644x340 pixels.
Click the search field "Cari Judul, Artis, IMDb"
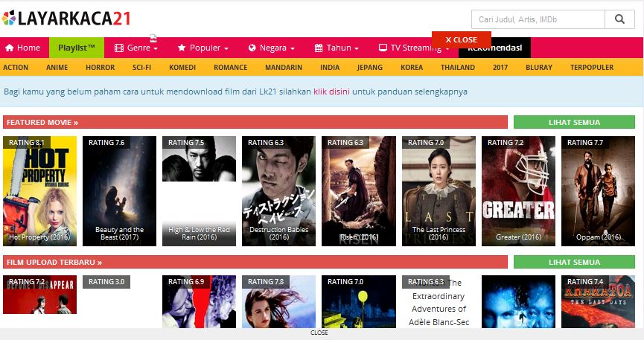(538, 19)
